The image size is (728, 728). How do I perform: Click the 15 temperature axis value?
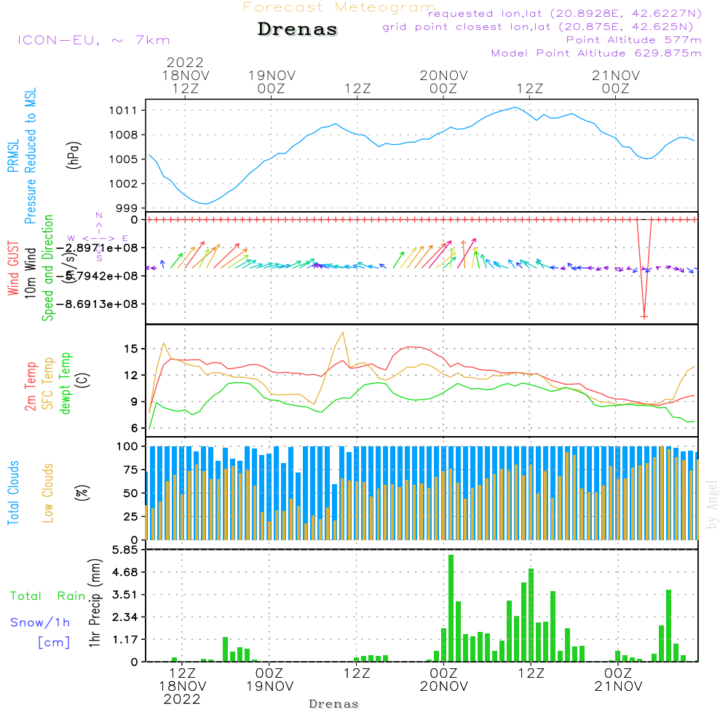click(131, 349)
